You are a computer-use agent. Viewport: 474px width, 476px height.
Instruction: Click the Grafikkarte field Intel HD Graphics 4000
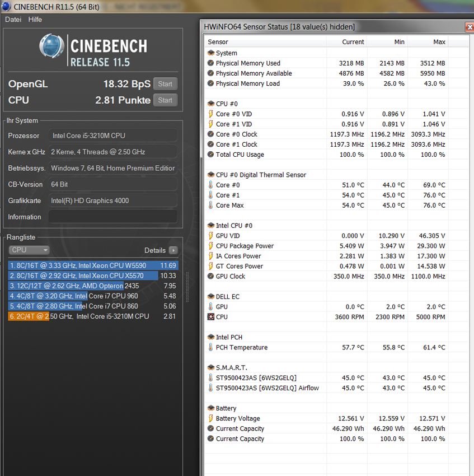(x=113, y=200)
